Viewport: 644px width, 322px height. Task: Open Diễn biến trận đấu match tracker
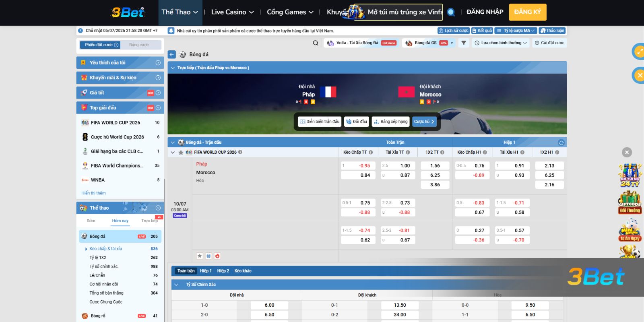point(320,122)
